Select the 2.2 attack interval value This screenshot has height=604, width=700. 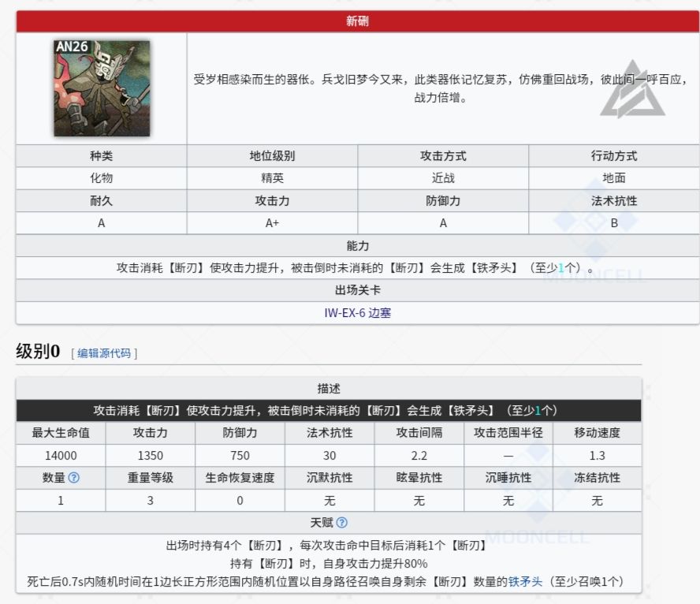(419, 455)
